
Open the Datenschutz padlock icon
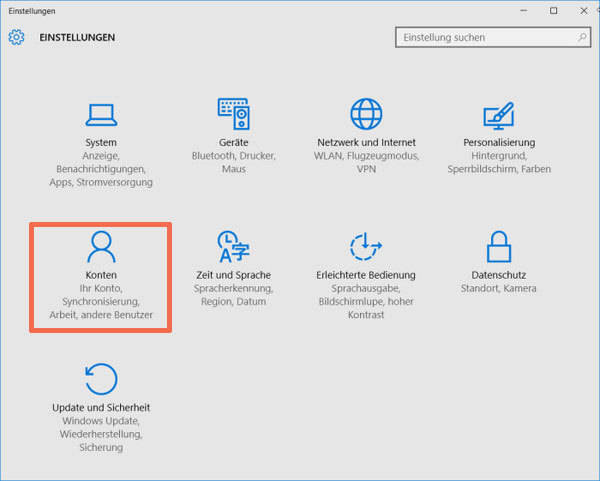coord(499,247)
